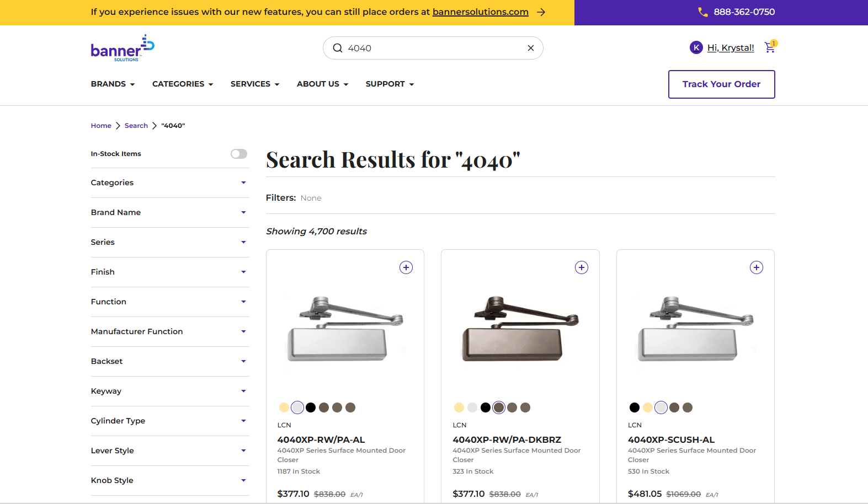Open the CATEGORIES menu
The image size is (868, 504).
coord(183,84)
